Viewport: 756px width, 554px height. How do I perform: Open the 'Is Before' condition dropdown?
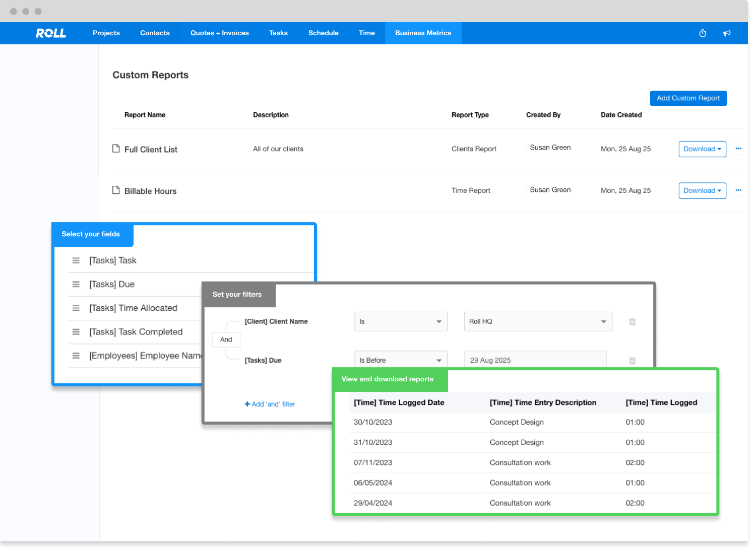401,361
